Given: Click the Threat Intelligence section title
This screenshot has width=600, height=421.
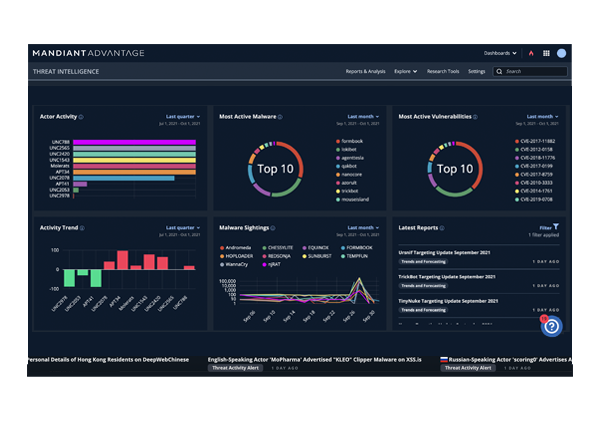Looking at the screenshot, I should pyautogui.click(x=66, y=72).
